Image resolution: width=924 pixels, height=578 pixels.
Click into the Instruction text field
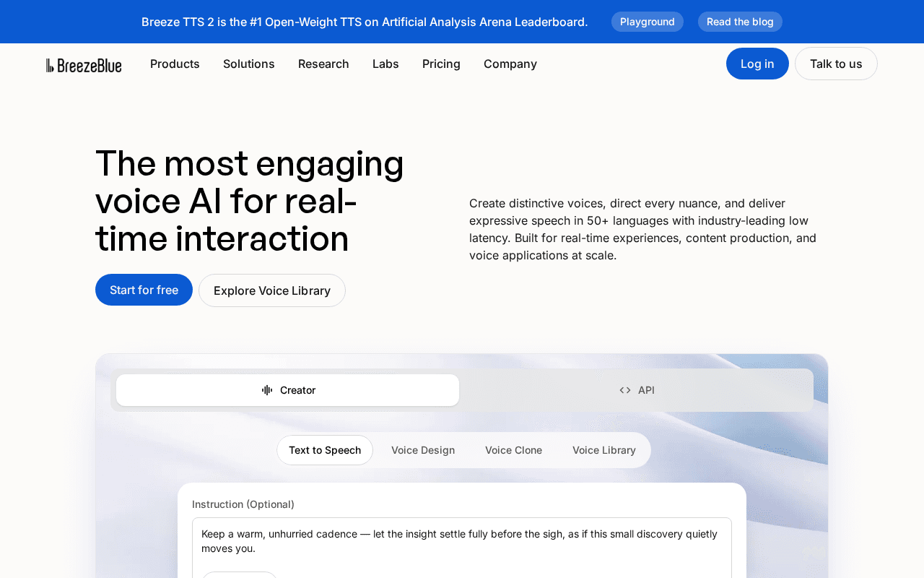click(x=462, y=548)
